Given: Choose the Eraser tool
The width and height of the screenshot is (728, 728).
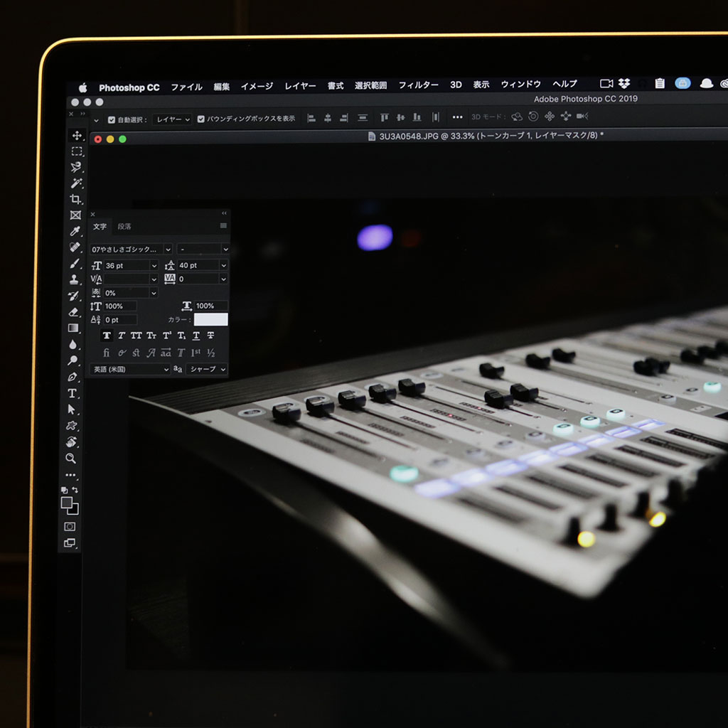Looking at the screenshot, I should [x=73, y=311].
